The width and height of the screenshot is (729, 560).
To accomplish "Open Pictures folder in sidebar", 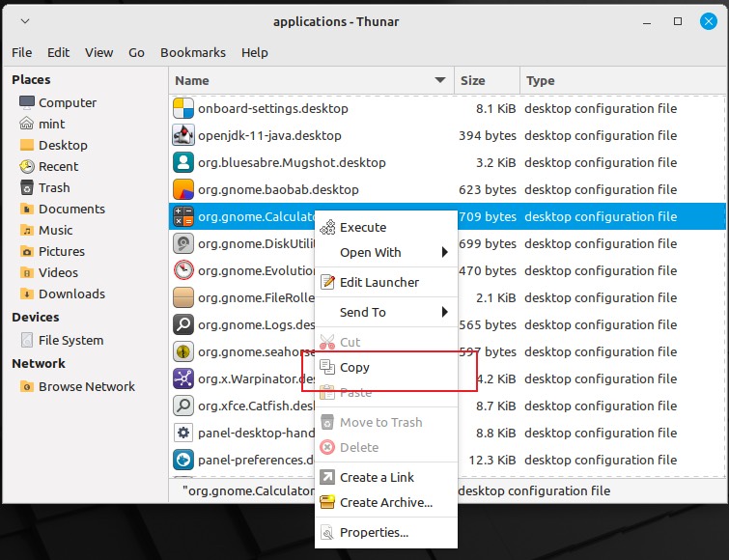I will tap(62, 251).
